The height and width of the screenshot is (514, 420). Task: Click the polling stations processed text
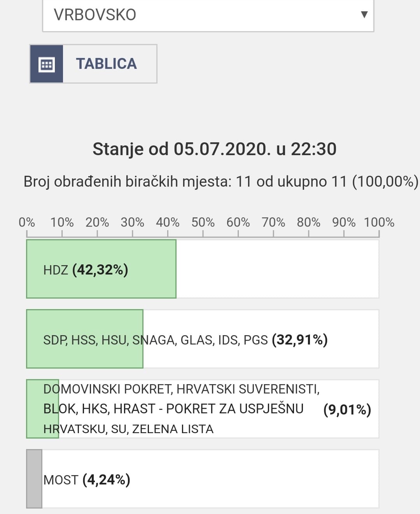pos(221,182)
